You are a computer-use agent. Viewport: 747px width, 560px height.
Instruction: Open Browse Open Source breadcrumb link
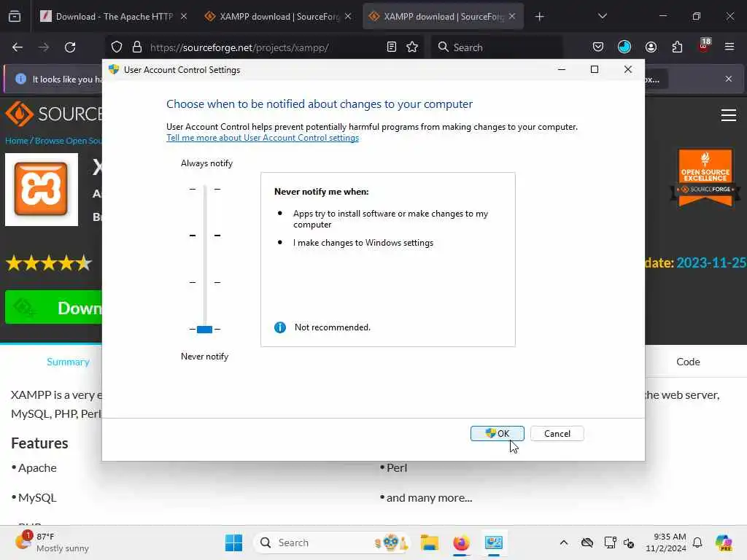pyautogui.click(x=68, y=141)
